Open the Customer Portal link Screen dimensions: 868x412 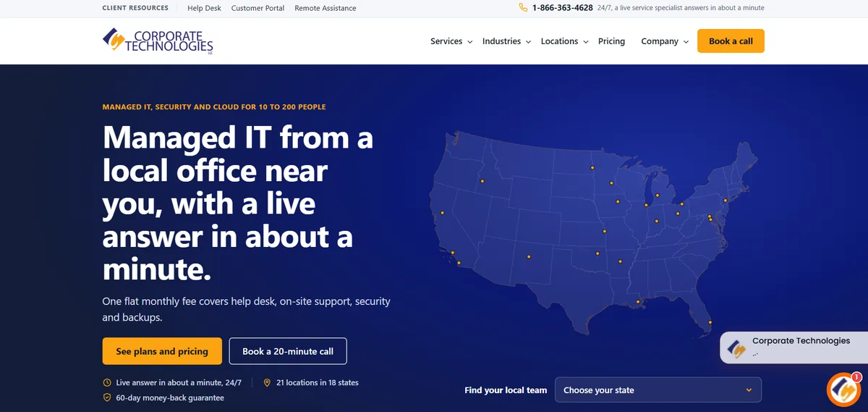click(x=258, y=8)
